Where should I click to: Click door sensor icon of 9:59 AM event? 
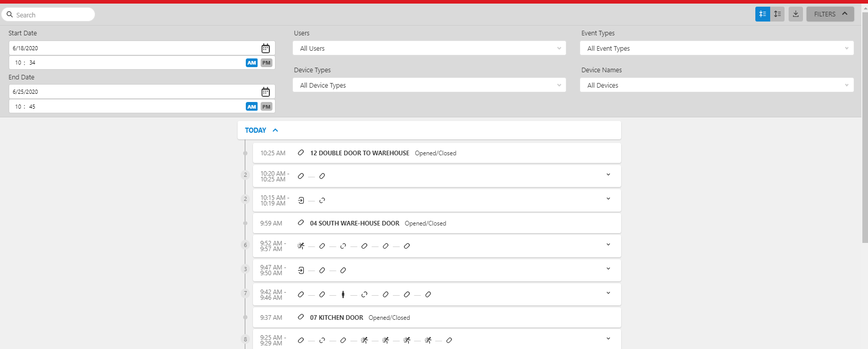[x=301, y=223]
